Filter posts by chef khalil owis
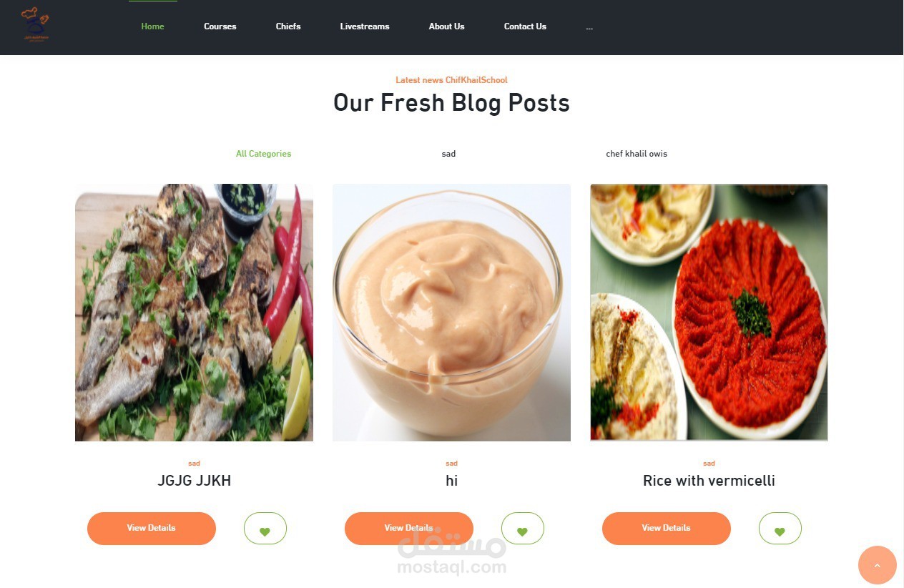Viewport: 904px width, 588px height. pyautogui.click(x=637, y=154)
